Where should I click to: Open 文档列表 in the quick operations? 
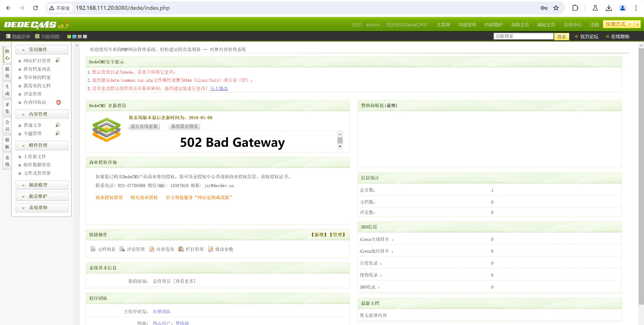pos(103,249)
